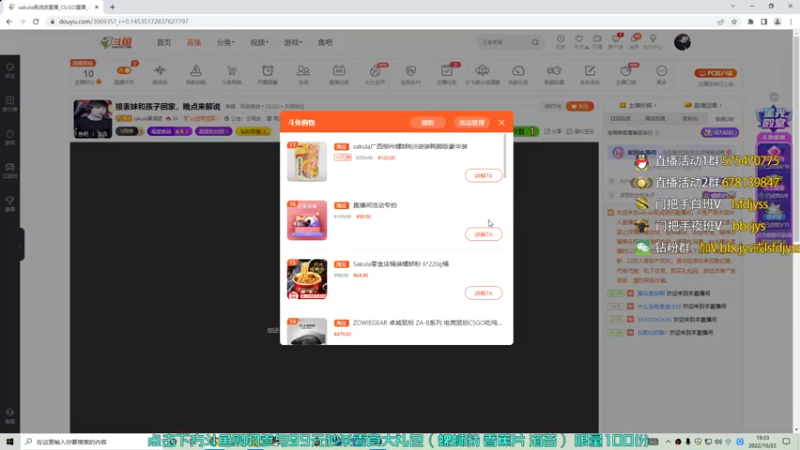The image size is (800, 450).
Task: Open a new browser tab
Action: [112, 7]
